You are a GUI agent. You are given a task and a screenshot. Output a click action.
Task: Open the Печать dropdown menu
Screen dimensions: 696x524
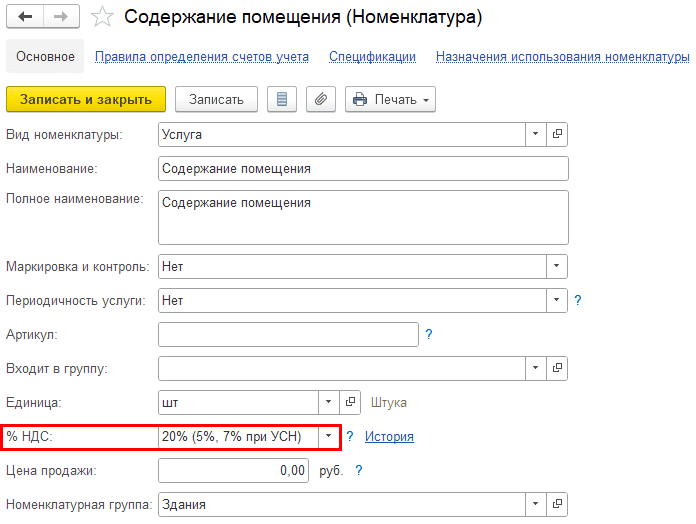tap(391, 99)
